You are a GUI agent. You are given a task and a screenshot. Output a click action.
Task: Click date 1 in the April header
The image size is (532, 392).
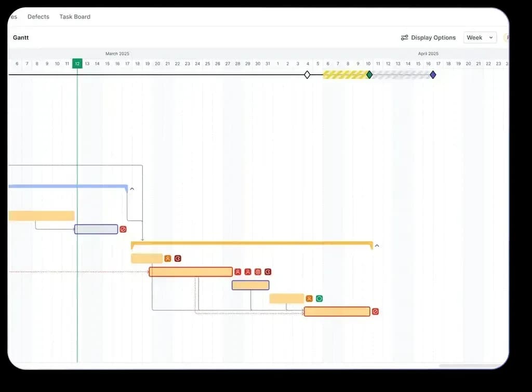(x=278, y=63)
